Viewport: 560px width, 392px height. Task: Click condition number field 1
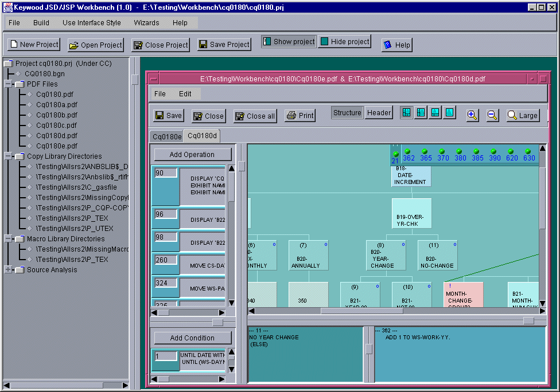coord(166,356)
